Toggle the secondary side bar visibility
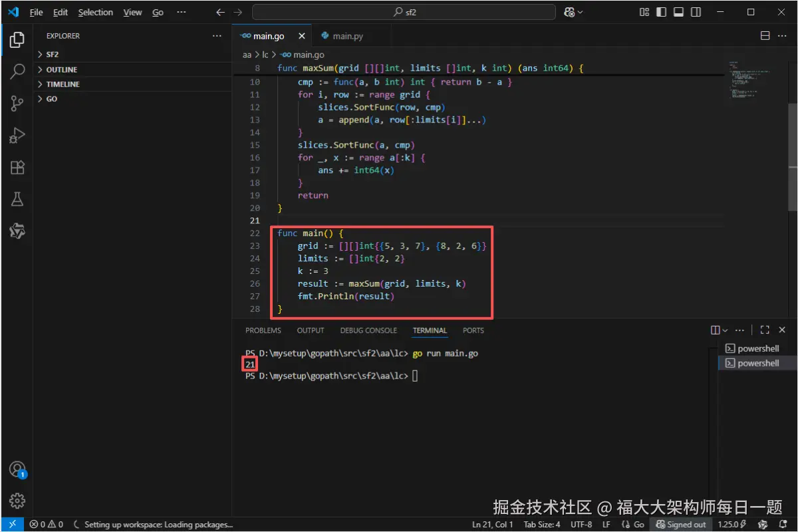798x532 pixels. (x=696, y=12)
